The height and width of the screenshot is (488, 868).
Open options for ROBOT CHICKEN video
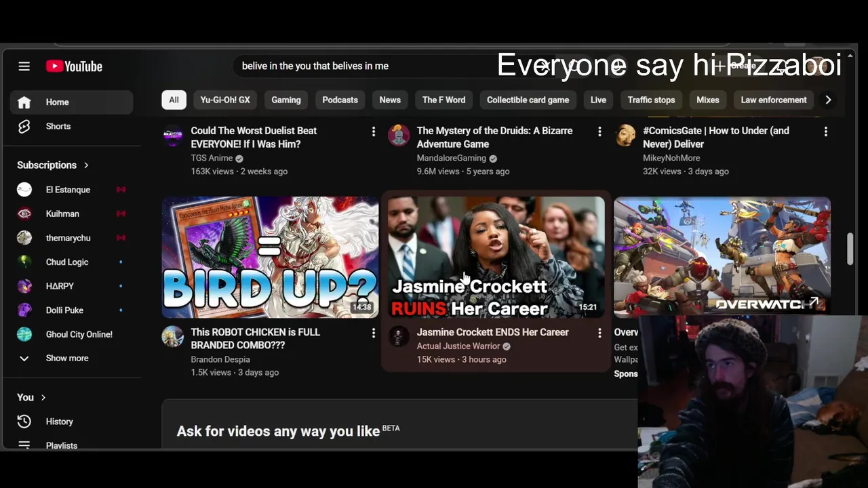(373, 333)
